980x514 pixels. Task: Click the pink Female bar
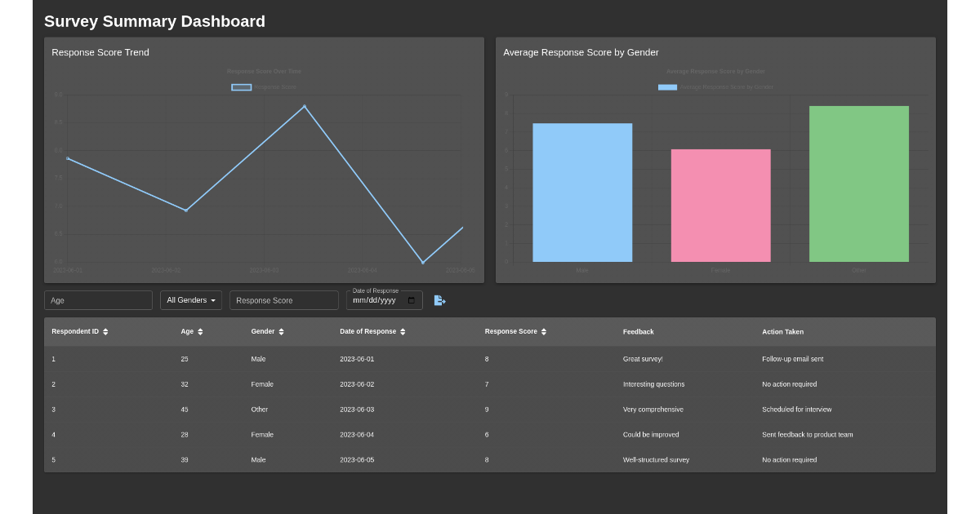[x=720, y=206]
